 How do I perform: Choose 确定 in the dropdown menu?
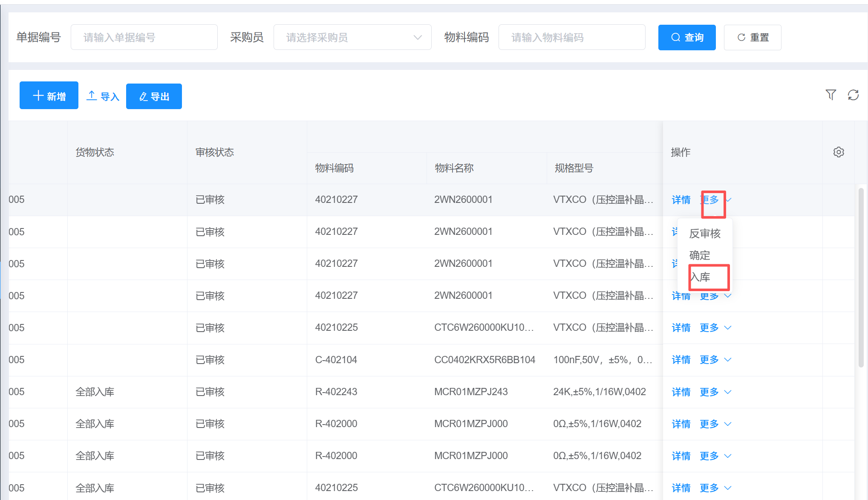(x=700, y=255)
